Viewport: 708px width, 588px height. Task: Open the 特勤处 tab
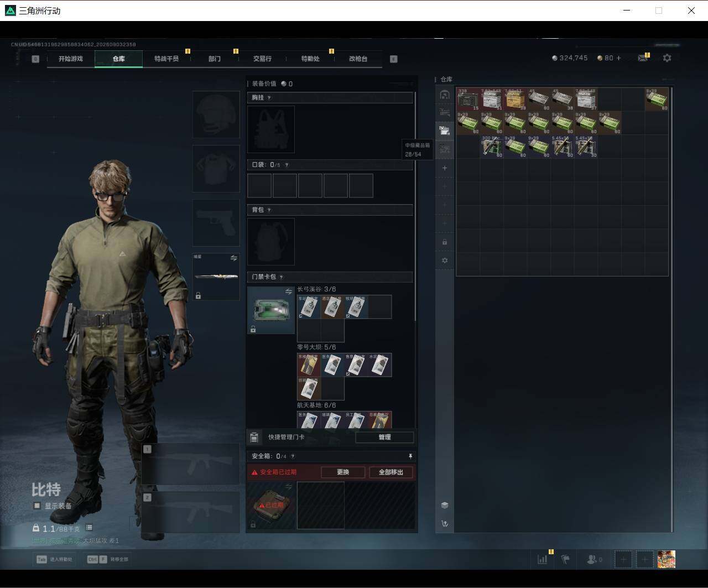310,59
